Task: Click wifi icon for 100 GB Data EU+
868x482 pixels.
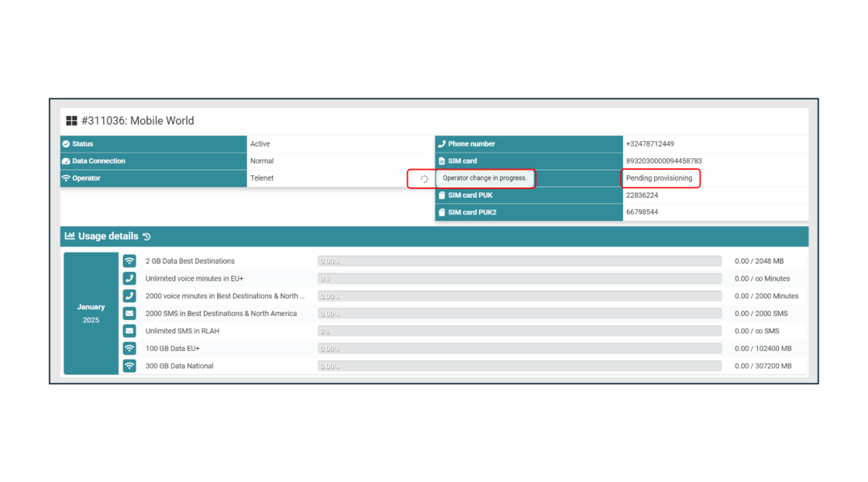Action: pos(129,349)
